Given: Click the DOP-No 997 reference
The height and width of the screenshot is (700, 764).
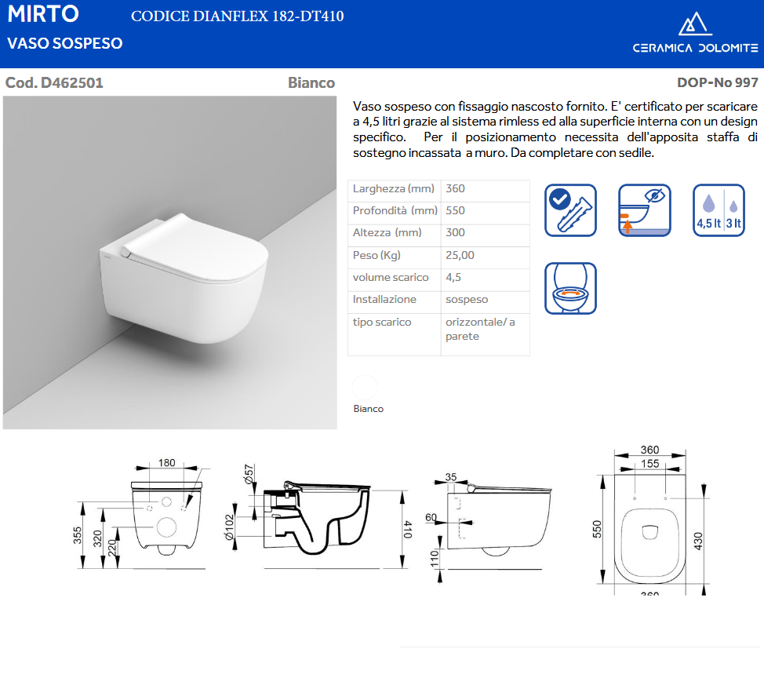Looking at the screenshot, I should pos(717,82).
